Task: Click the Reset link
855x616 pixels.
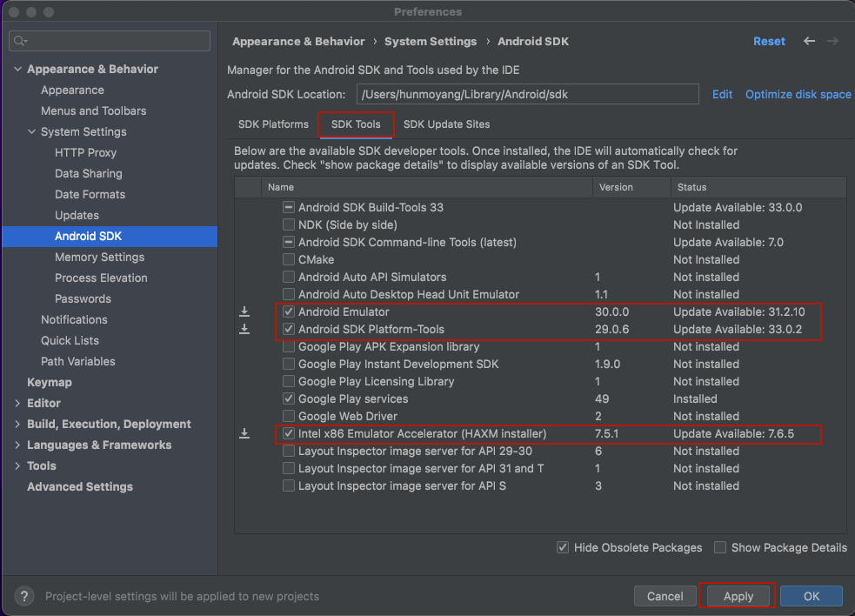Action: tap(769, 42)
